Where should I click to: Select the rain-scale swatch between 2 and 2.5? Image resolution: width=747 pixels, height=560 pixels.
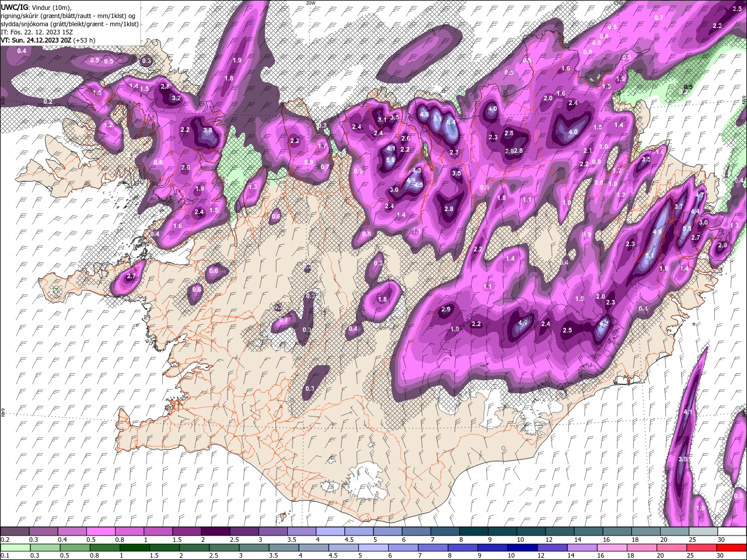click(193, 547)
